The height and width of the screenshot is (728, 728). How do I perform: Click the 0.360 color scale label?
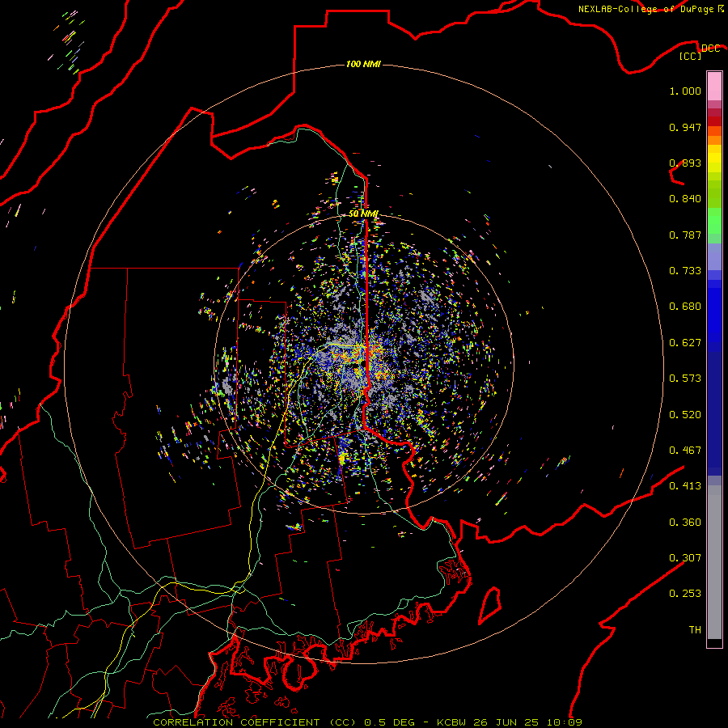point(685,523)
